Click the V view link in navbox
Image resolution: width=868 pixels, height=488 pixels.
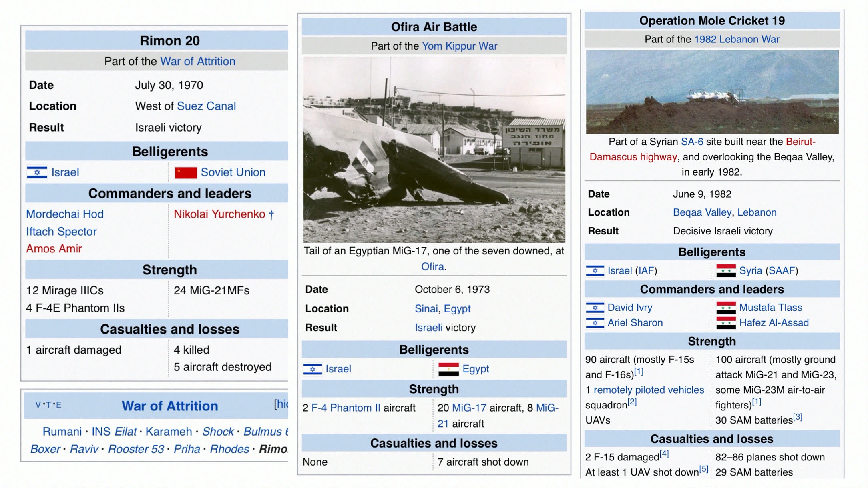[x=38, y=405]
